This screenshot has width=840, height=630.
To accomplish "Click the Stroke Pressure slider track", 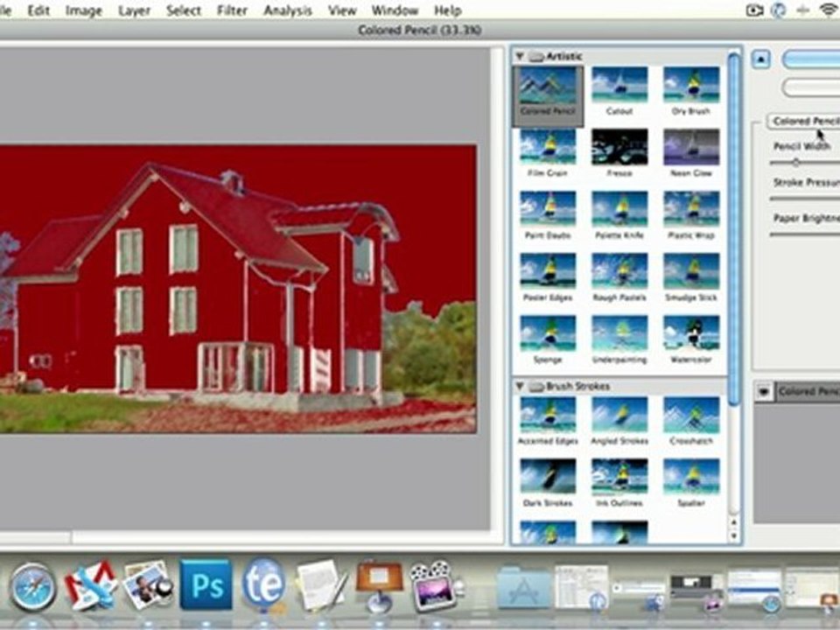I will tap(805, 199).
